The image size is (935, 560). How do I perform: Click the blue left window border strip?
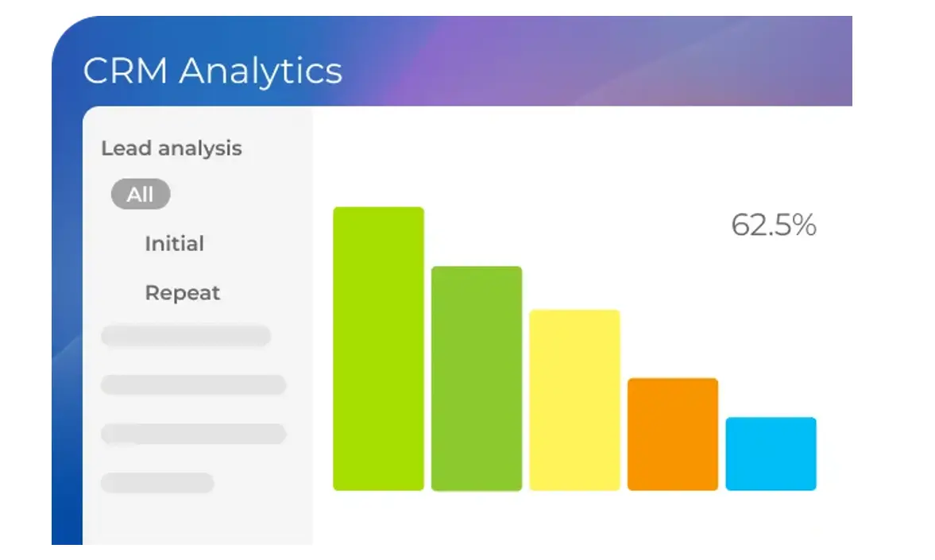[x=67, y=318]
